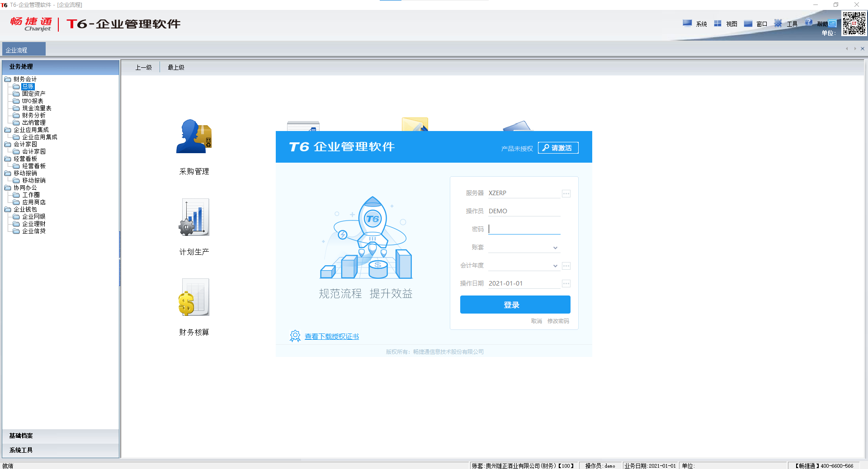Click the tab scroll-right arrow
Viewport: 868px width, 469px height.
[x=855, y=49]
